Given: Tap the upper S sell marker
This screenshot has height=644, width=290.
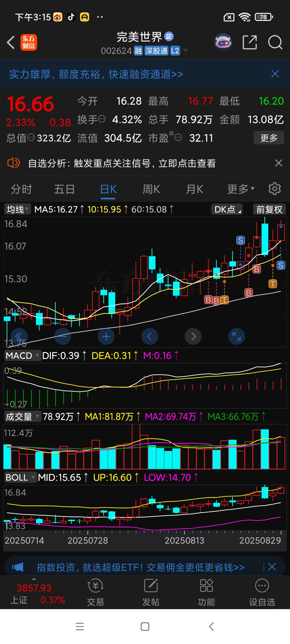Looking at the screenshot, I should tap(241, 240).
